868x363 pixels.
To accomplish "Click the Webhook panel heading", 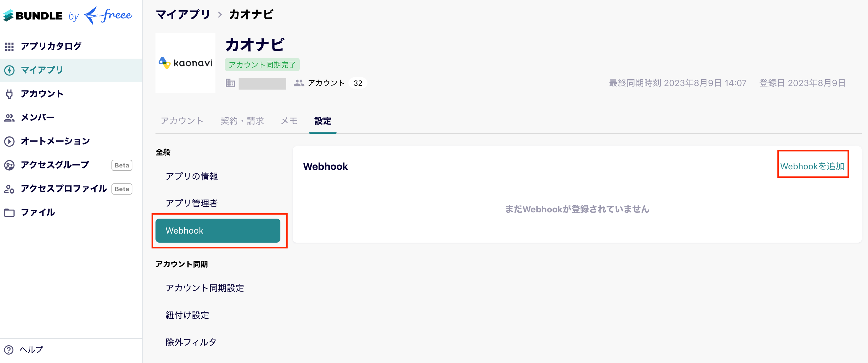I will pyautogui.click(x=325, y=167).
